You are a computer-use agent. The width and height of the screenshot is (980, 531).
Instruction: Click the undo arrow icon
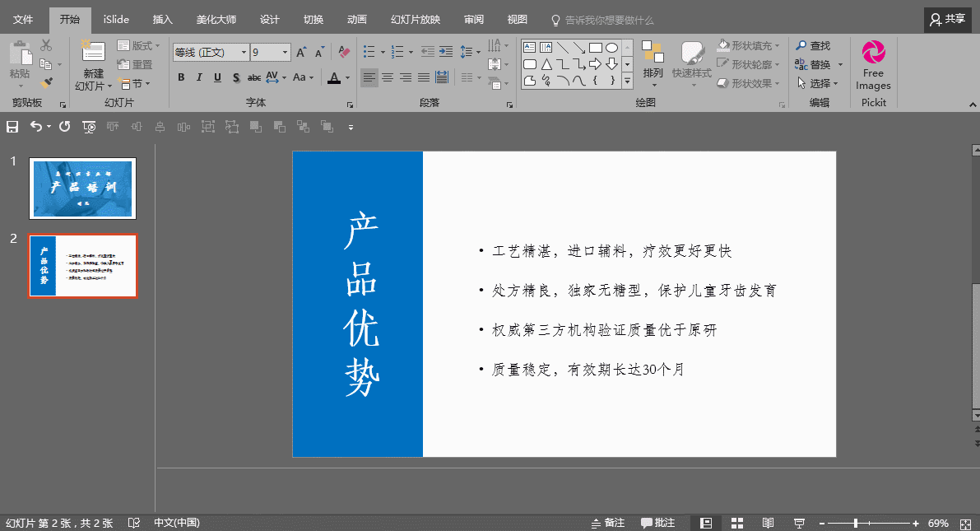[35, 127]
